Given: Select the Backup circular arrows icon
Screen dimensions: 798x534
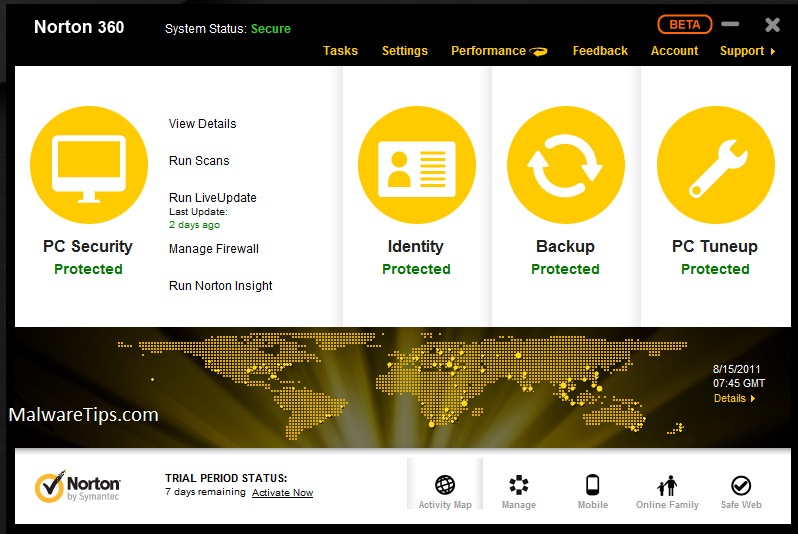Looking at the screenshot, I should click(x=565, y=166).
